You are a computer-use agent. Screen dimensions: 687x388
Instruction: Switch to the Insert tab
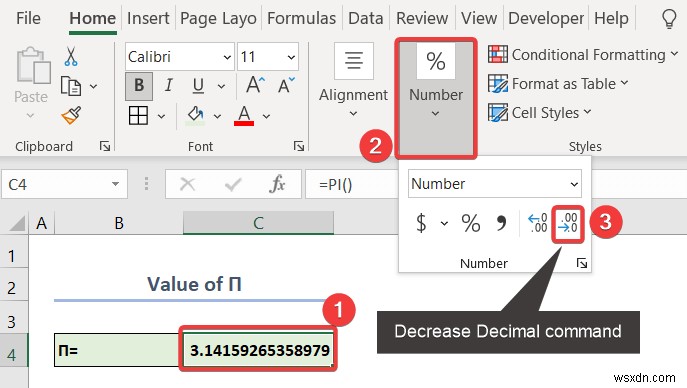click(x=148, y=18)
